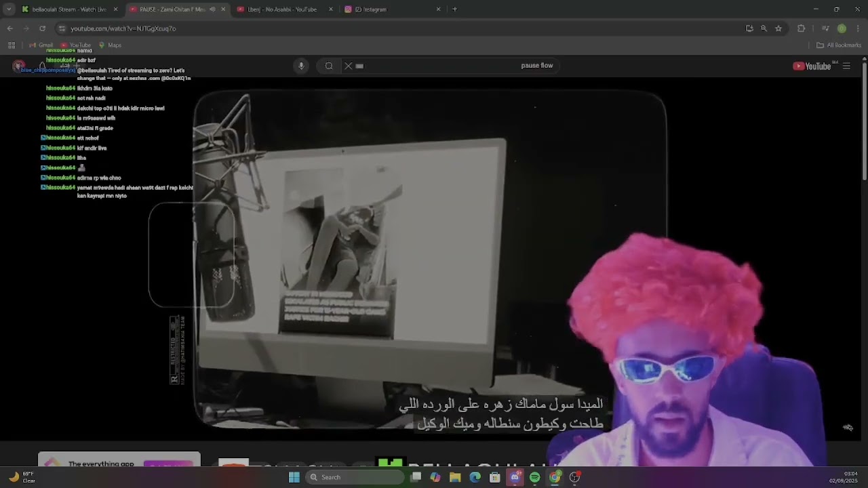Click the YouTube voice search microphone
Viewport: 868px width, 488px height.
tap(301, 66)
